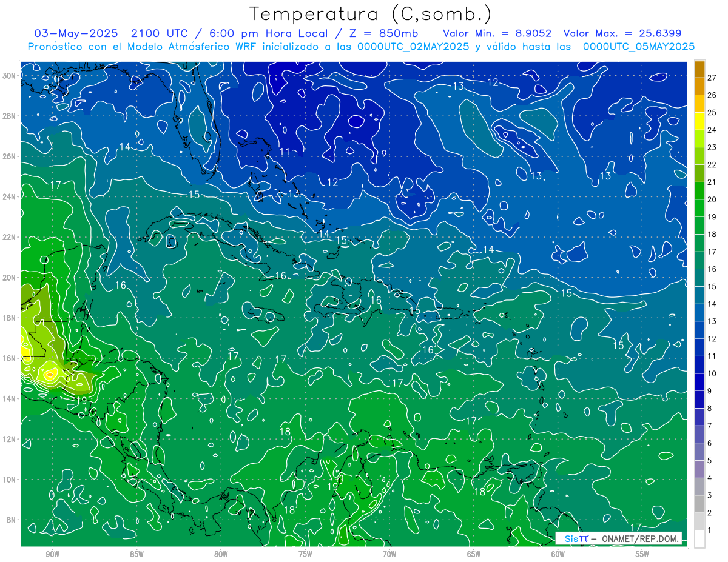
Task: Click the '12N' latitude axis label
Action: click(10, 439)
